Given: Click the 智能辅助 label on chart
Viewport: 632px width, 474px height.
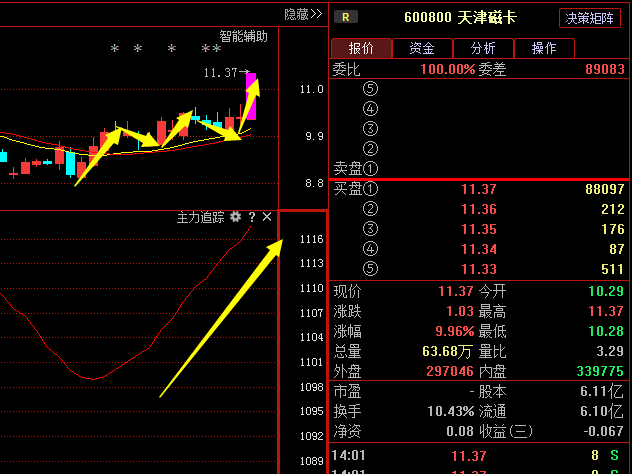Looking at the screenshot, I should [x=244, y=36].
